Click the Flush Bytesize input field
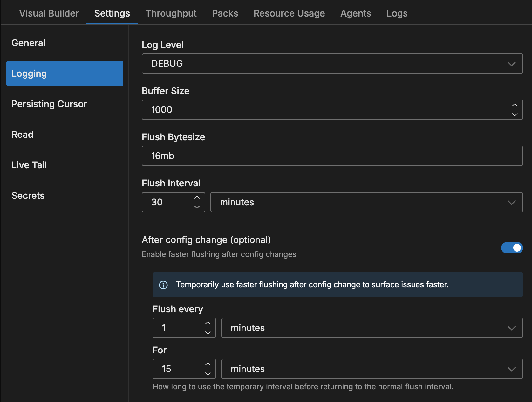 click(332, 156)
